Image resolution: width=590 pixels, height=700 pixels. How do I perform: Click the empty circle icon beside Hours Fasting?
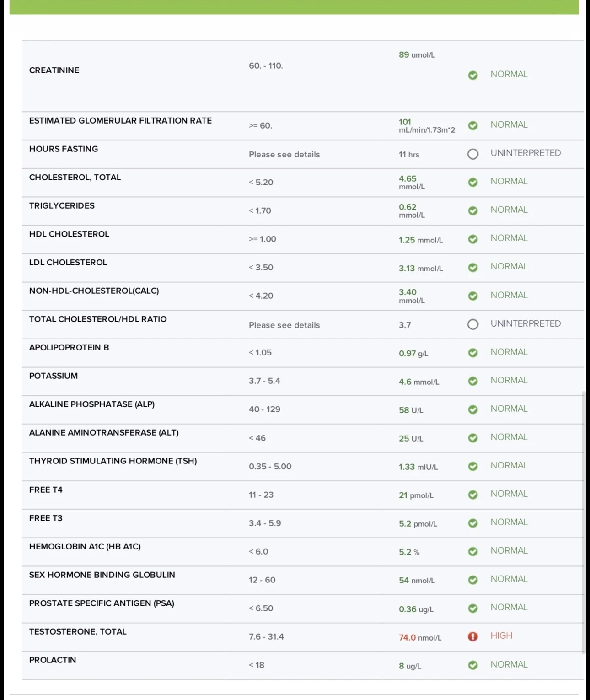click(x=473, y=154)
